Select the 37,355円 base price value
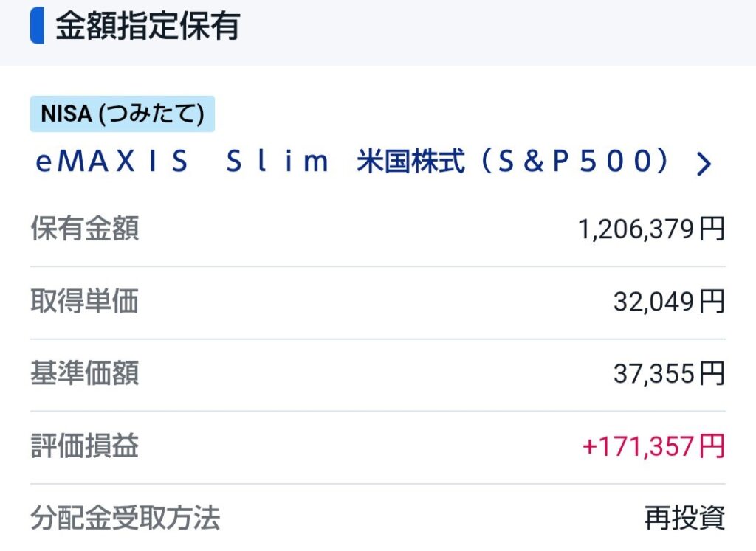 click(669, 374)
